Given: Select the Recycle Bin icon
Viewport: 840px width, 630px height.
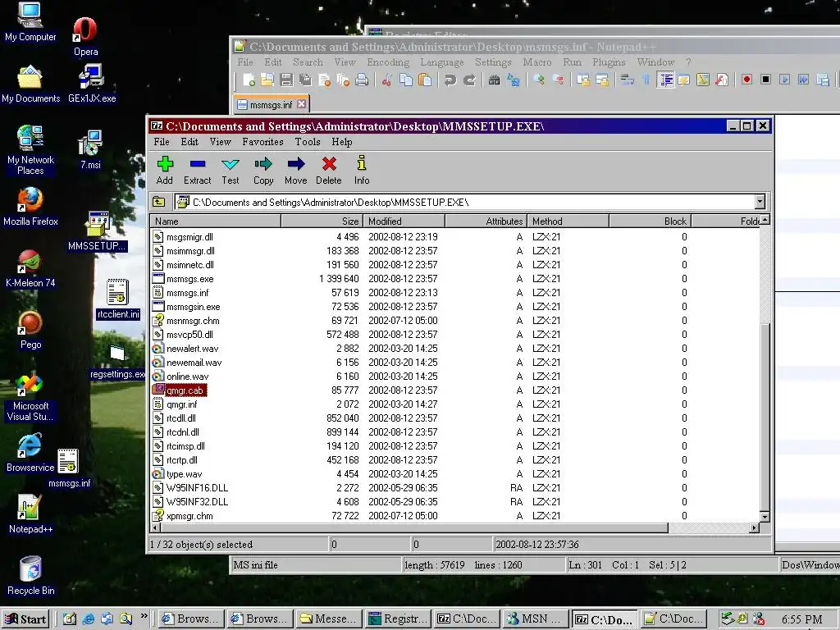Looking at the screenshot, I should (x=30, y=576).
